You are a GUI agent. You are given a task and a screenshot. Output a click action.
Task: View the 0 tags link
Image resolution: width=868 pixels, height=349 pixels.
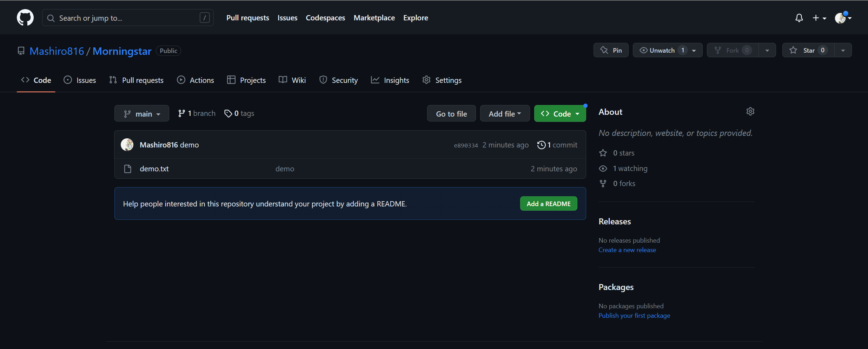tap(239, 113)
